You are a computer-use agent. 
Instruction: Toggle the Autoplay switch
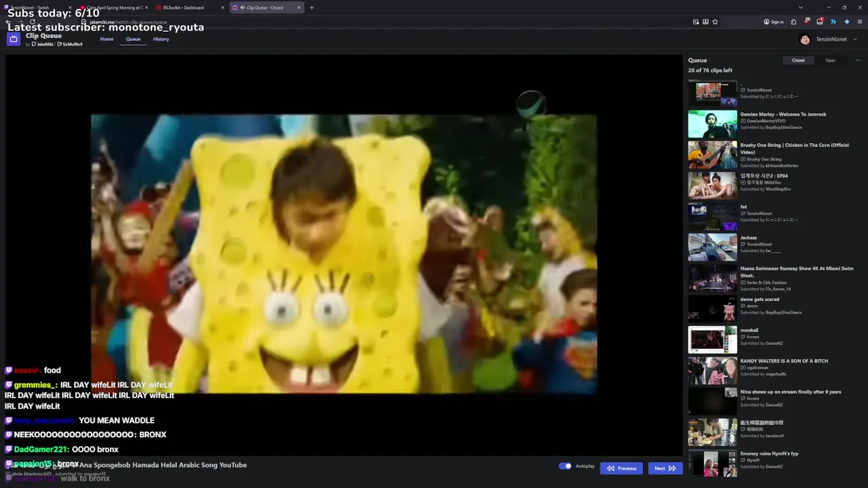pyautogui.click(x=565, y=466)
